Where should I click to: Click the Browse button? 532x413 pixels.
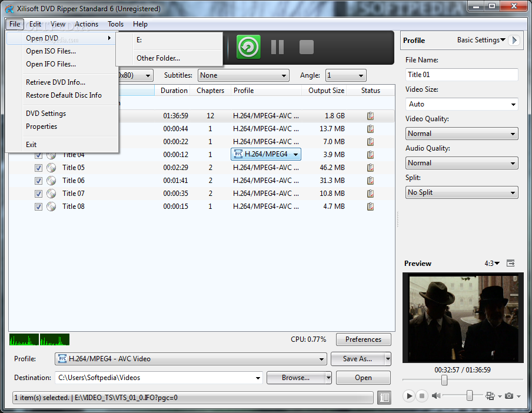pos(295,378)
